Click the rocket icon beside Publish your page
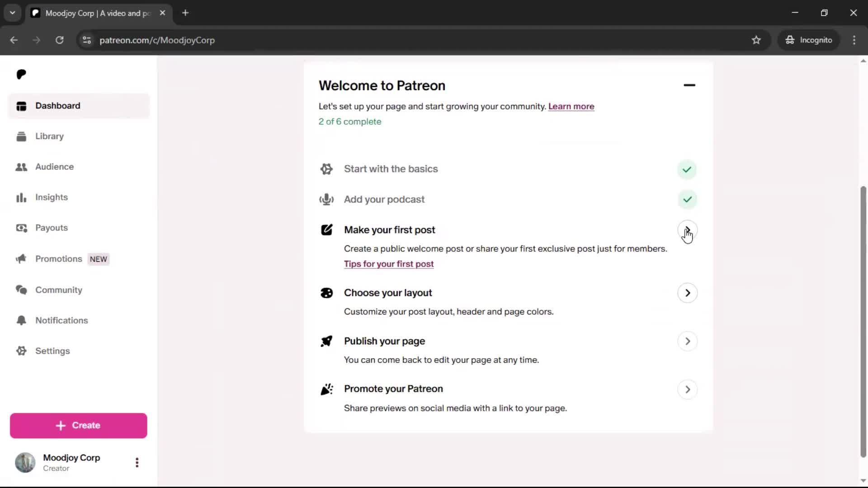 point(326,341)
